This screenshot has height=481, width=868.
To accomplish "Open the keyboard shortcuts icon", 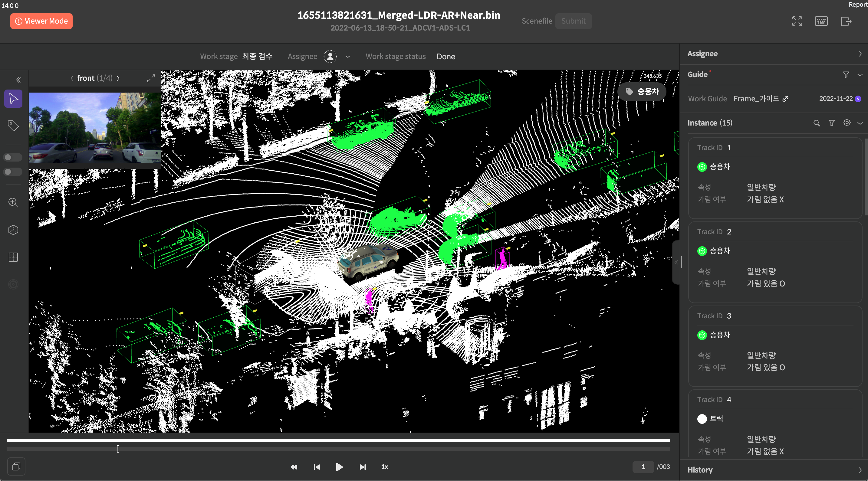I will [821, 21].
